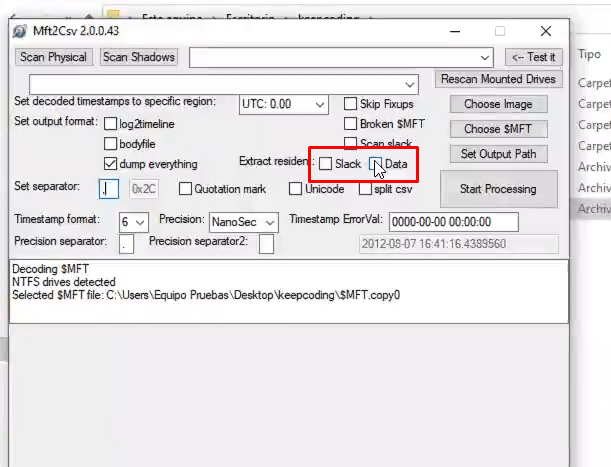The width and height of the screenshot is (611, 467).
Task: Click the Mft2Csv application icon in title bar
Action: coord(19,31)
